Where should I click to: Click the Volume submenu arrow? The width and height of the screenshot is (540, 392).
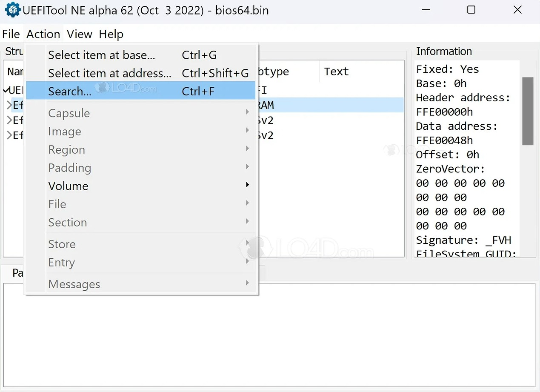coord(247,185)
